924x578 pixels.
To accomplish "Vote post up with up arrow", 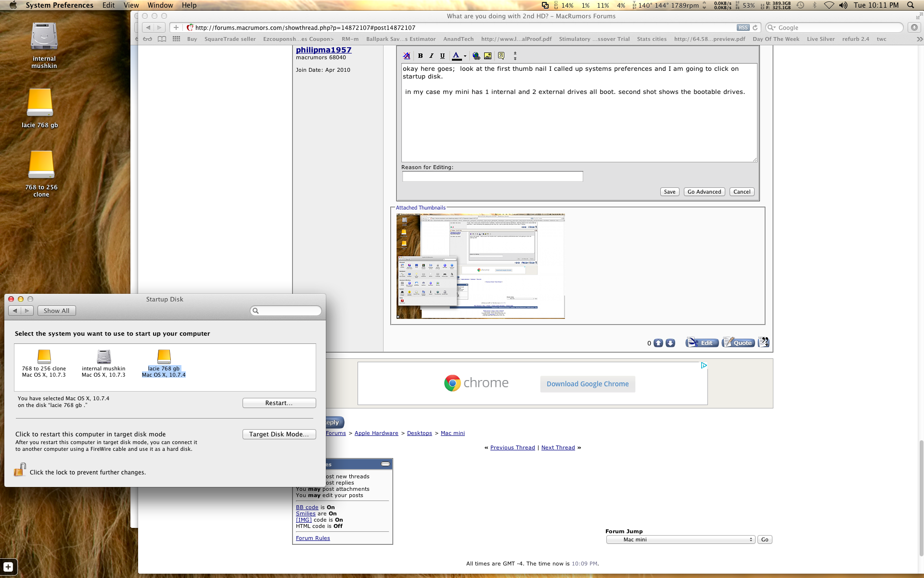I will coord(658,343).
